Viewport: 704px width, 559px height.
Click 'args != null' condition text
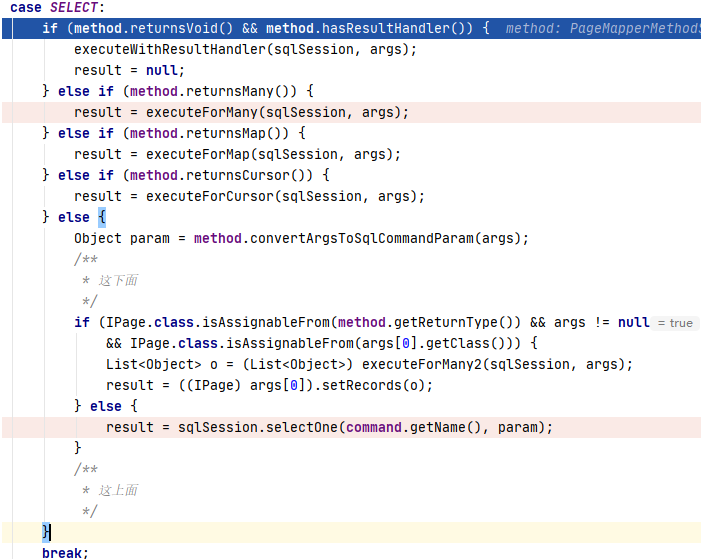coord(601,322)
